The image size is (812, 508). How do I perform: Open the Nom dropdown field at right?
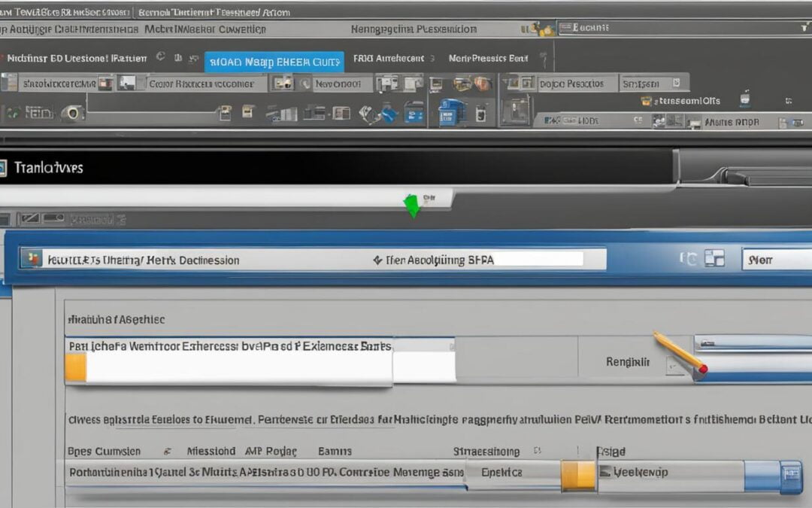pos(776,260)
